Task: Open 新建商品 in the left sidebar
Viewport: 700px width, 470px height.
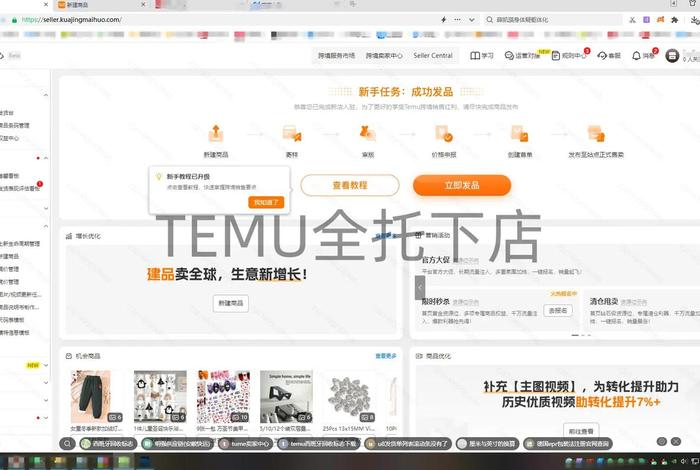Action: [9, 256]
